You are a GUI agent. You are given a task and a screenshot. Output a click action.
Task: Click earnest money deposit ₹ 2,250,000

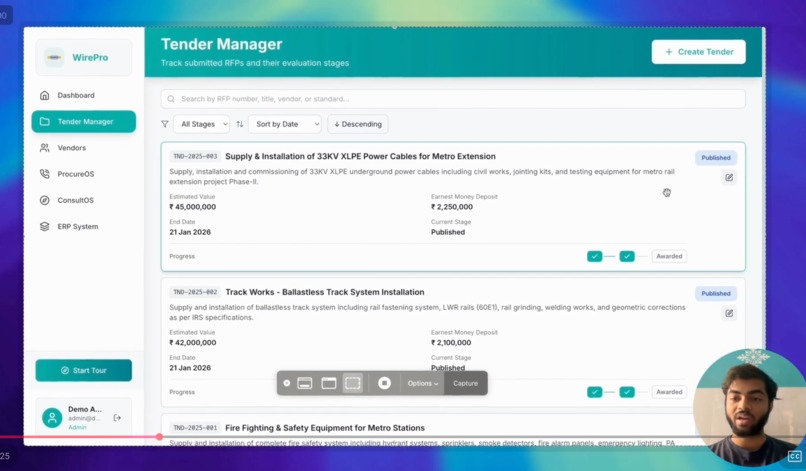point(452,207)
